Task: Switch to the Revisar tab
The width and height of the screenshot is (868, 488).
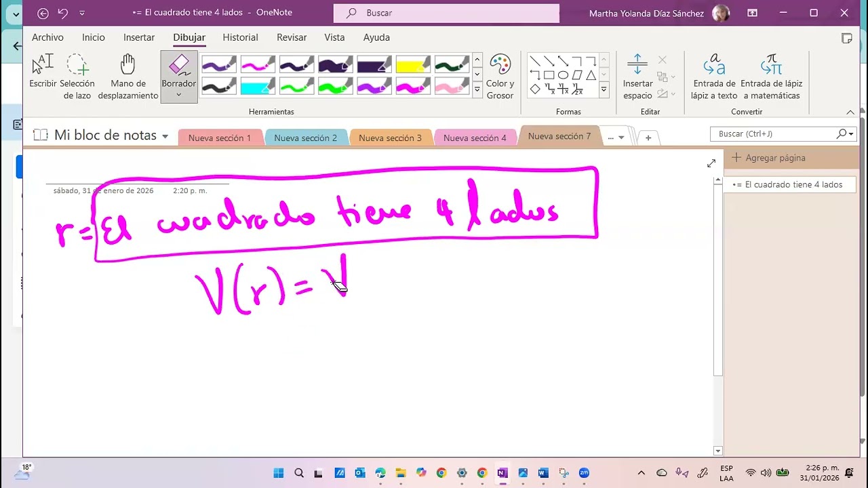Action: click(292, 38)
